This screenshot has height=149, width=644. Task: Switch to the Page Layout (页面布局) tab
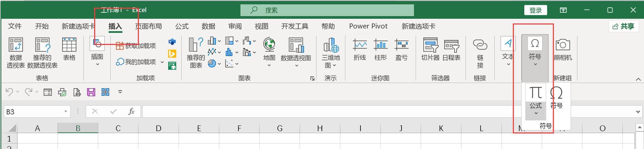click(x=148, y=26)
